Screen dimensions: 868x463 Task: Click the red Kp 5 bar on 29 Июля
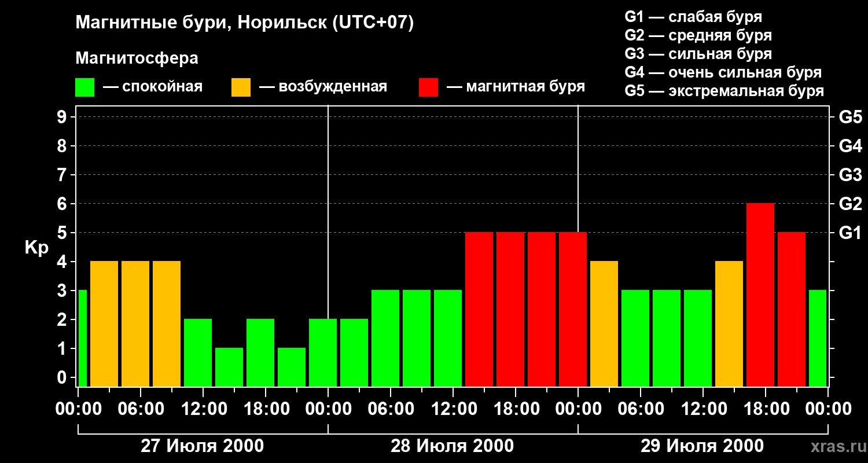792,309
